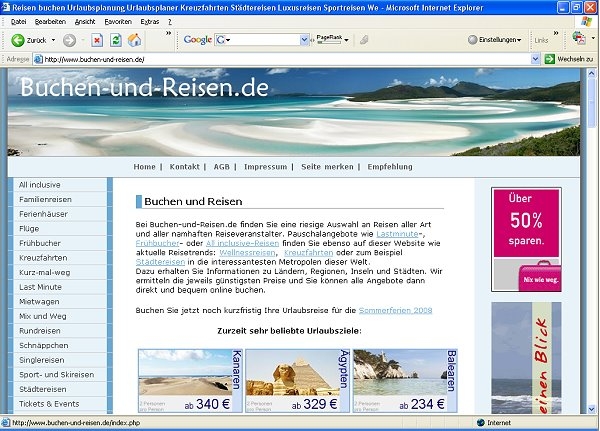
Task: Click the grey Forward arrow button
Action: point(69,40)
